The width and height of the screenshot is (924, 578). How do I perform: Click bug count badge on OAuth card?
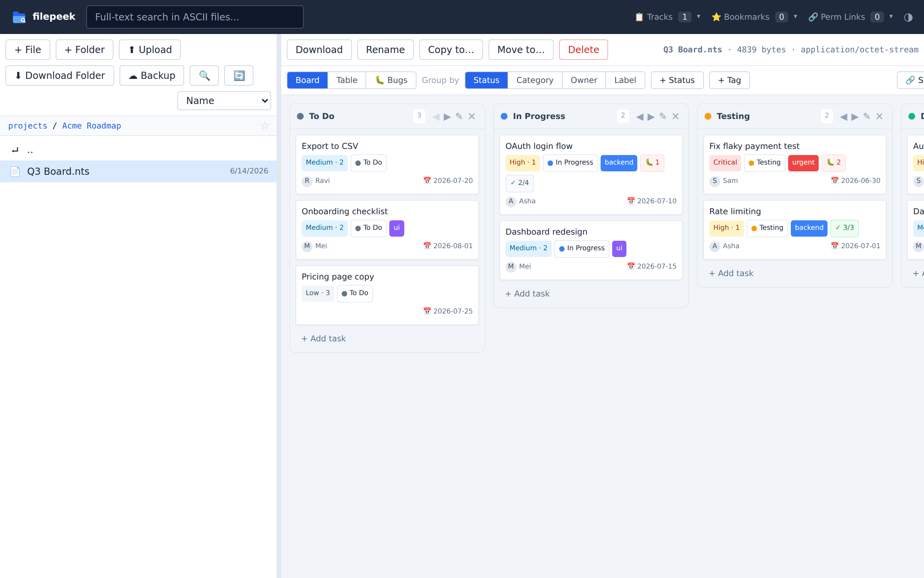pos(652,163)
